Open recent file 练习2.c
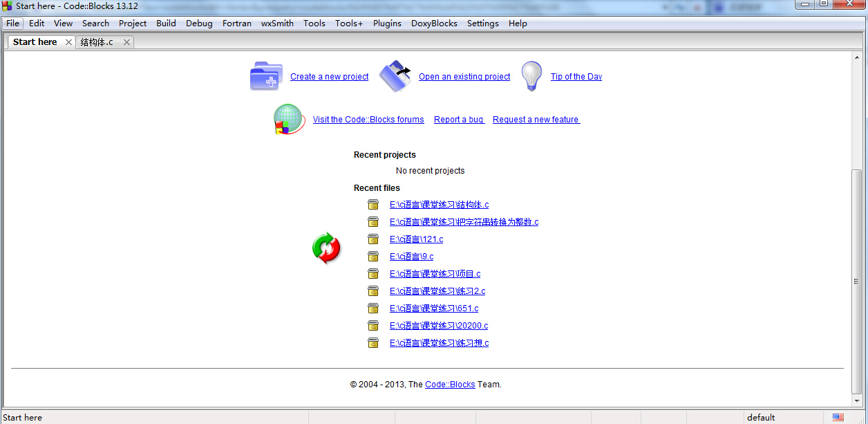The height and width of the screenshot is (424, 868). (x=437, y=291)
